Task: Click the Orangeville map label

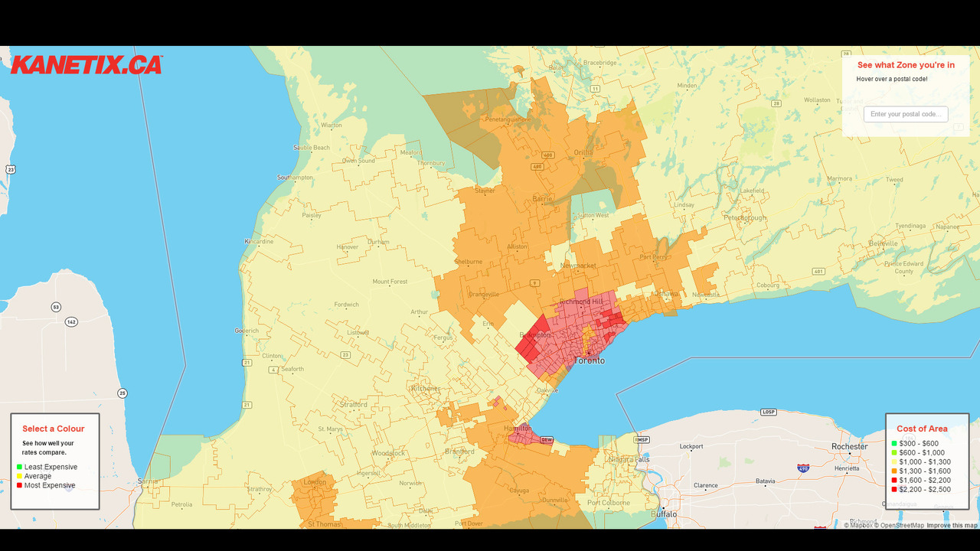Action: (484, 294)
